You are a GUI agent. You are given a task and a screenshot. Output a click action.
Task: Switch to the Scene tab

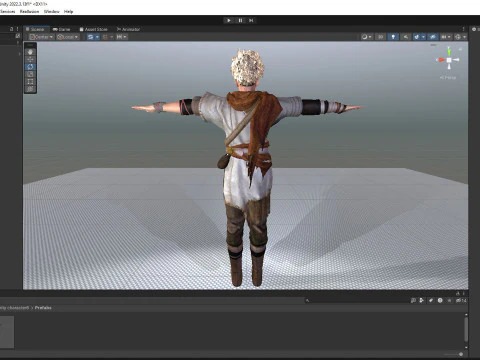[36, 29]
